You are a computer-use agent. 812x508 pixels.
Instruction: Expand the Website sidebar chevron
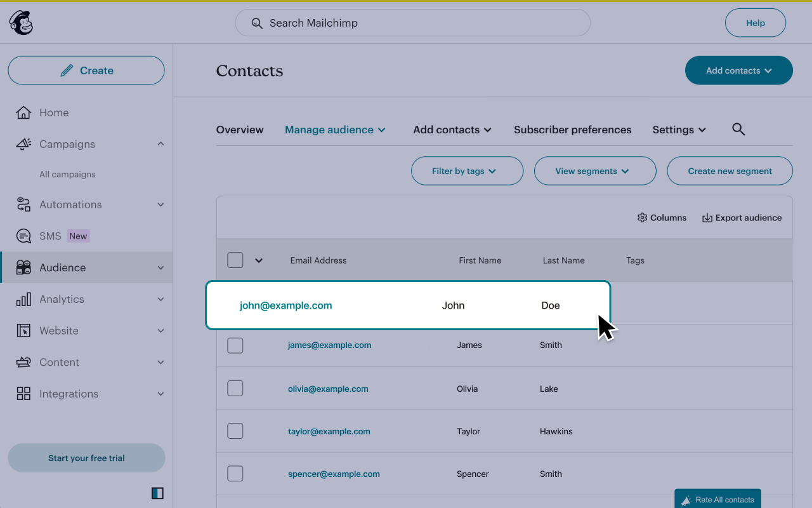coord(160,331)
